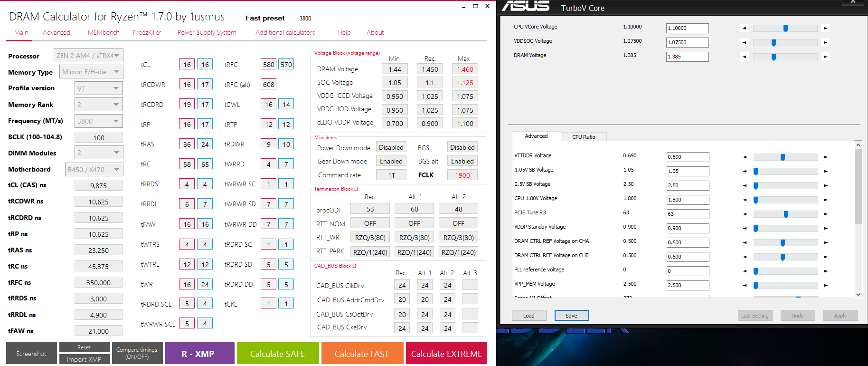Click the increase arrow for VPP_MEM Voltage
Image resolution: width=868 pixels, height=366 pixels.
826,285
